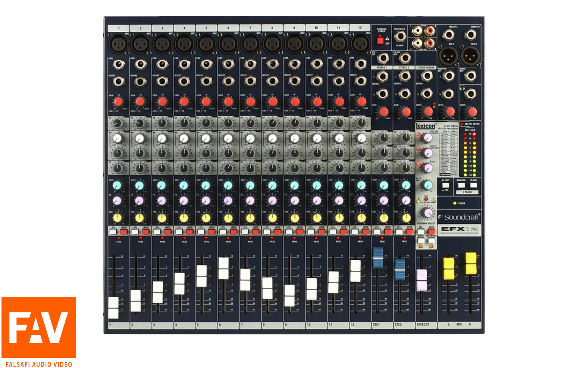
Task: Click the MONO OUT jack socket
Action: (470, 76)
